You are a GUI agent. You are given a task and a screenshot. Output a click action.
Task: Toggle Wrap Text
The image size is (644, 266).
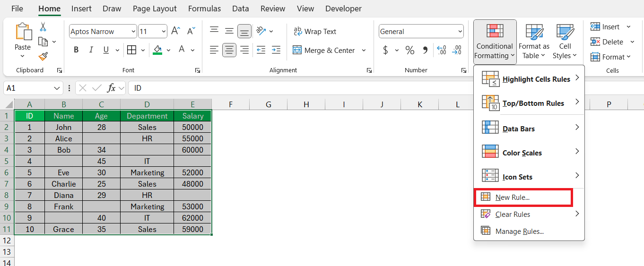[x=315, y=31]
